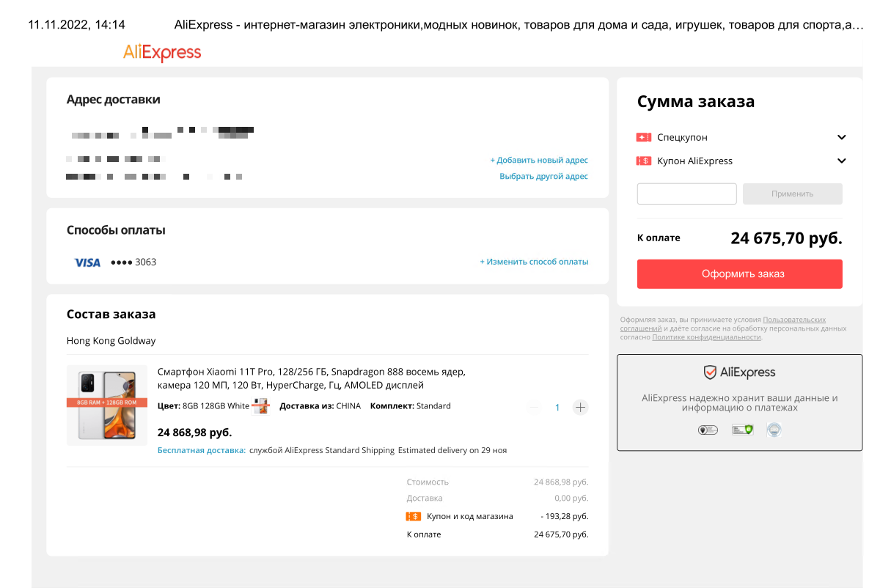The height and width of the screenshot is (588, 891).
Task: Click the Добавить новый адрес link
Action: point(539,160)
